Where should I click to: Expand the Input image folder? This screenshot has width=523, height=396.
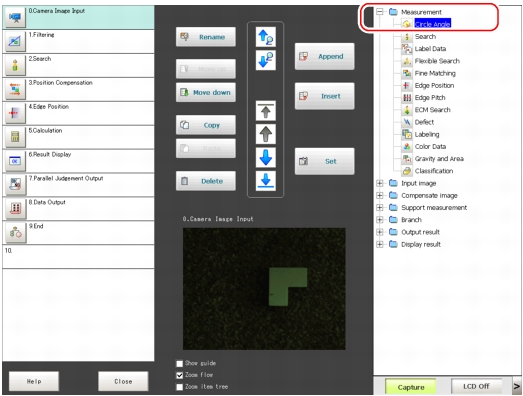380,183
